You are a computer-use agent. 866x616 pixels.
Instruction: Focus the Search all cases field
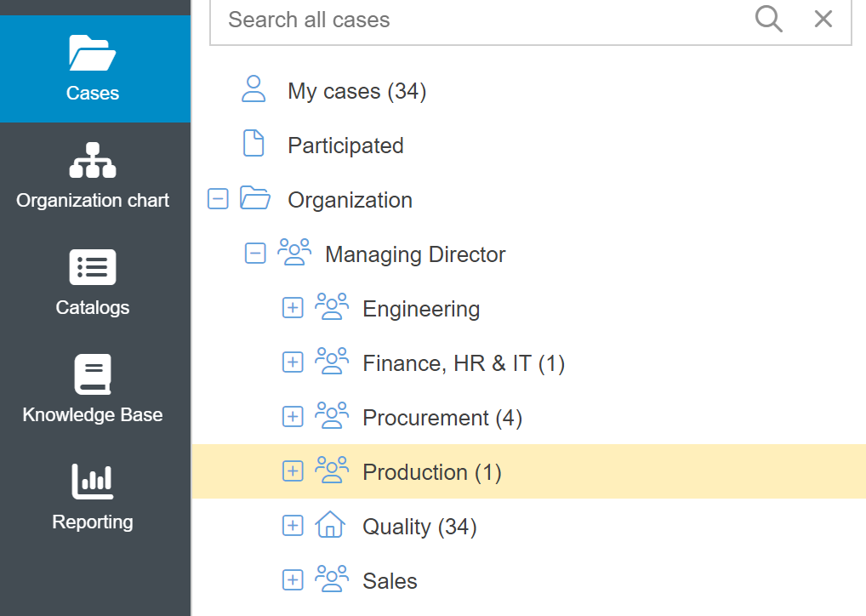coord(476,20)
